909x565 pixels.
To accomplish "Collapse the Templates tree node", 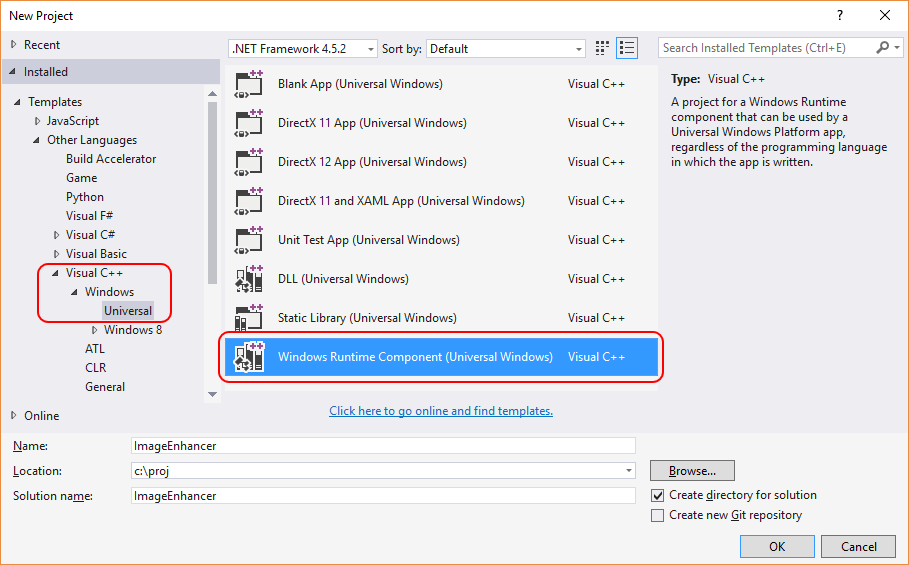I will pyautogui.click(x=17, y=102).
